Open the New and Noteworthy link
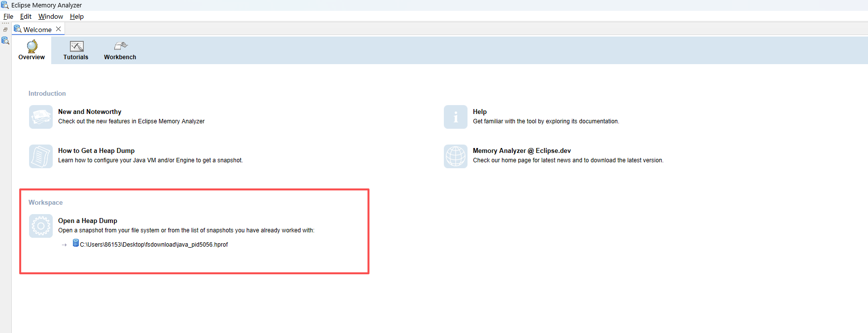 [90, 112]
